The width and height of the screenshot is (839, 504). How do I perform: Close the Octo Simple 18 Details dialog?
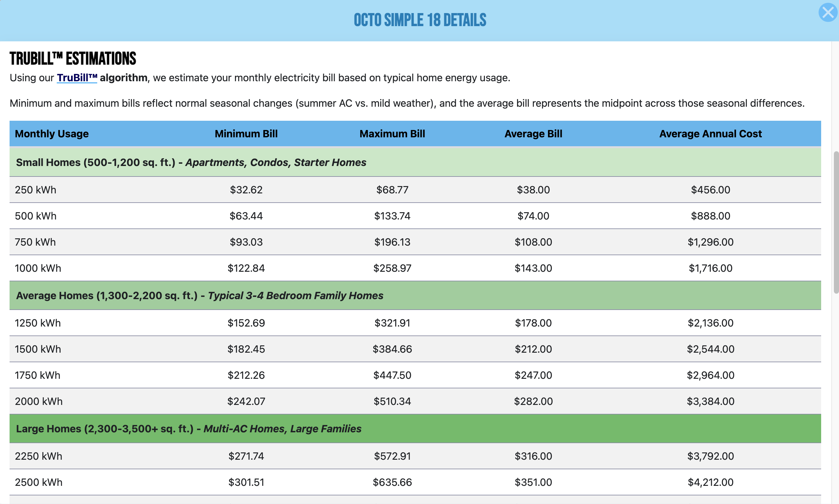tap(828, 12)
